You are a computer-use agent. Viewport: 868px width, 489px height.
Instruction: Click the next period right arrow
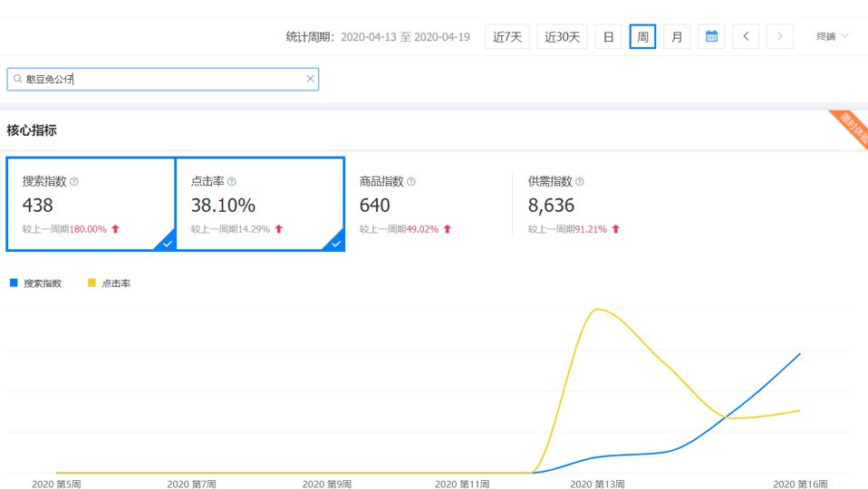point(779,37)
